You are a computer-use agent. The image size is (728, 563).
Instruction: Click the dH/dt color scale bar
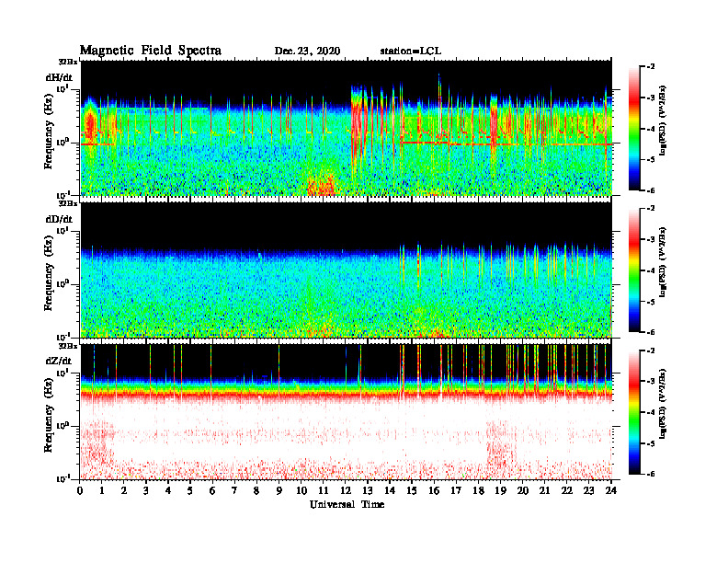pyautogui.click(x=634, y=129)
